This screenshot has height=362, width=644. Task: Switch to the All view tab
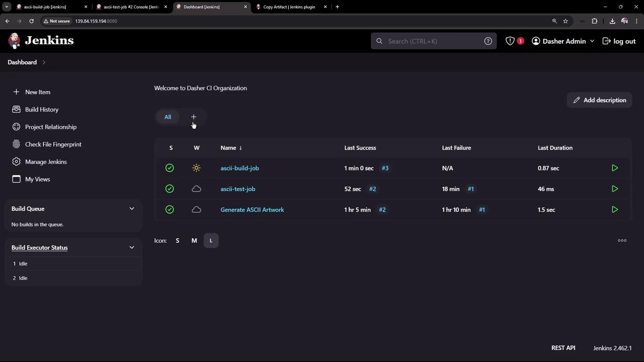click(x=168, y=117)
